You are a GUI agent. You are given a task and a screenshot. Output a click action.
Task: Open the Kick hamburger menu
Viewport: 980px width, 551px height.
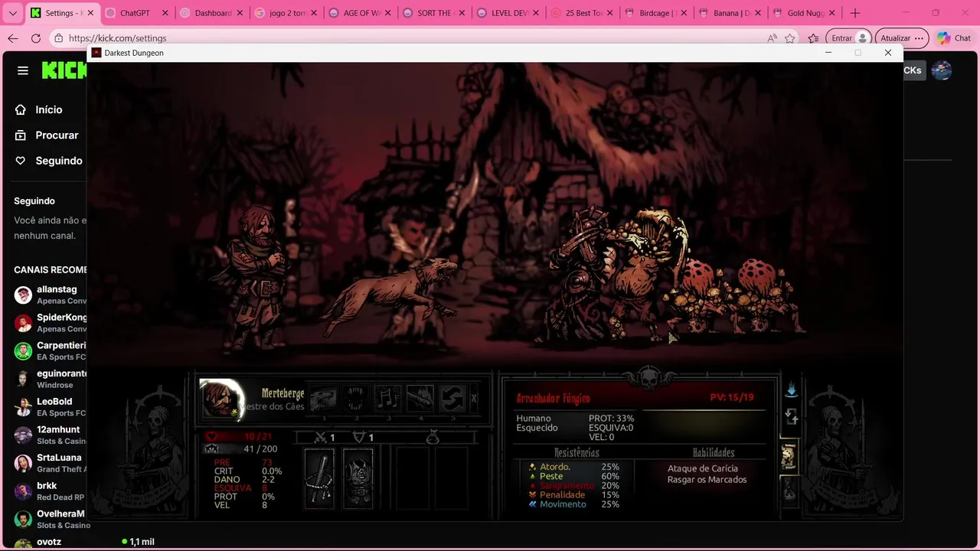pos(23,70)
